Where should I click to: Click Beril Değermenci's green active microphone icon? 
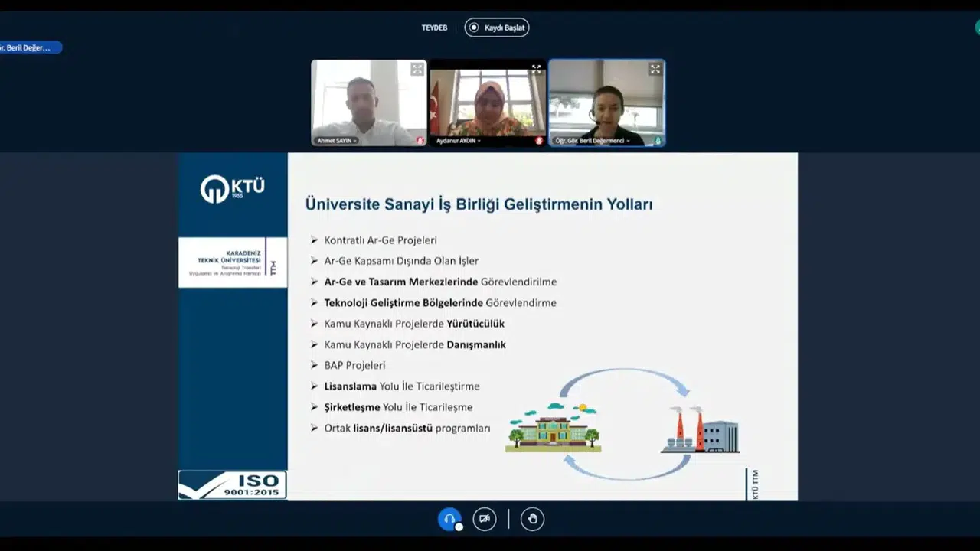tap(658, 141)
